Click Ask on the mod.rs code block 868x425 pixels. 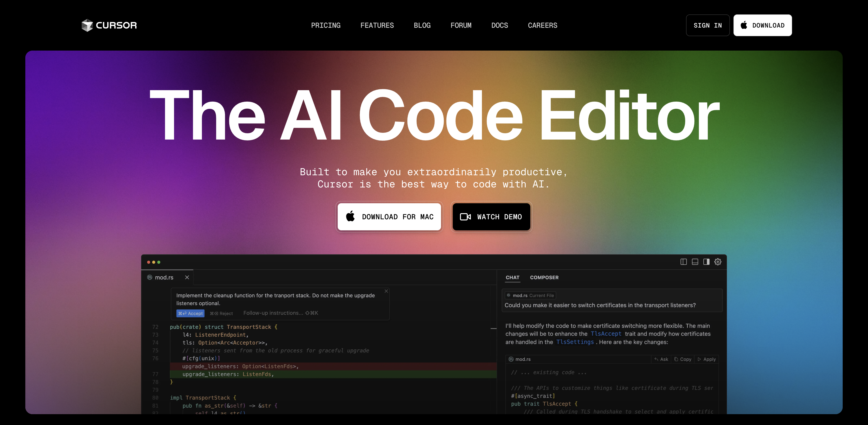pos(661,359)
